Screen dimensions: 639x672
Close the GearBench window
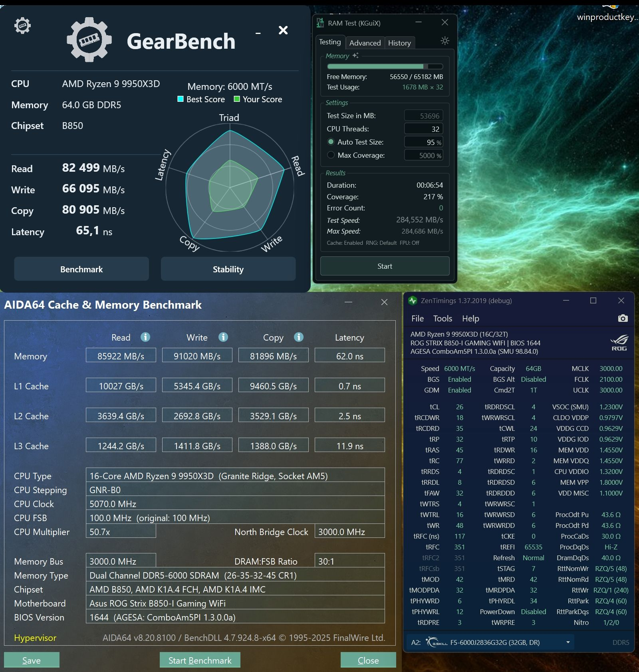pyautogui.click(x=283, y=30)
